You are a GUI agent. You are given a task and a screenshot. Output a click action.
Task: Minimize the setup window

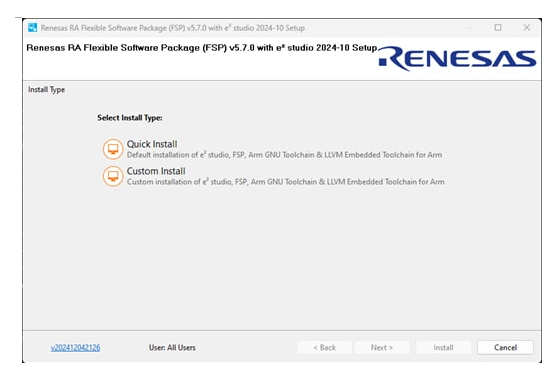coord(470,27)
